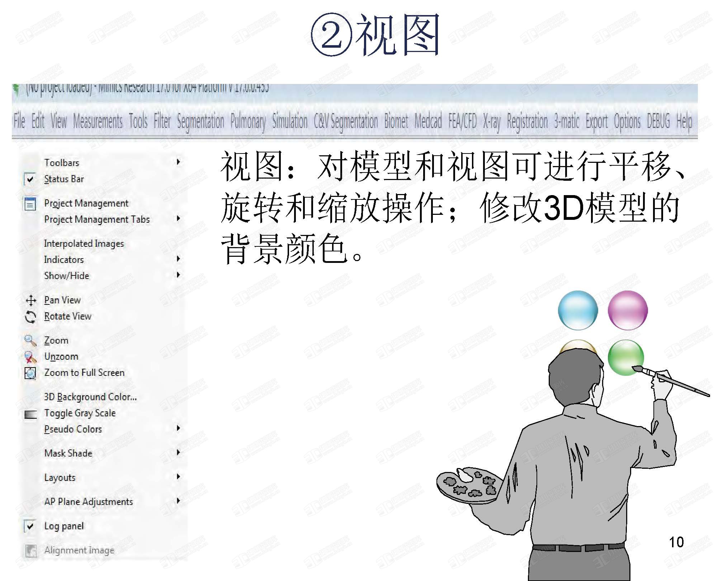This screenshot has width=728, height=581.
Task: Open the C&V Segmentation menu
Action: click(346, 122)
